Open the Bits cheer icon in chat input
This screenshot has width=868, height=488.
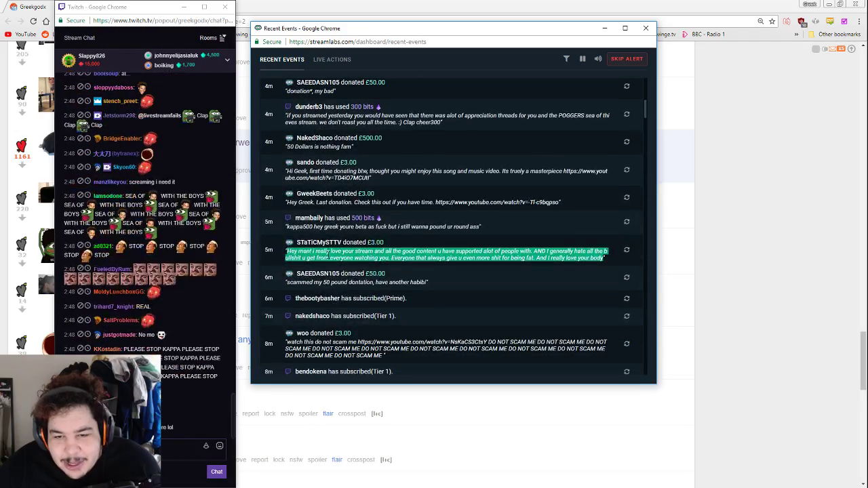[x=206, y=445]
